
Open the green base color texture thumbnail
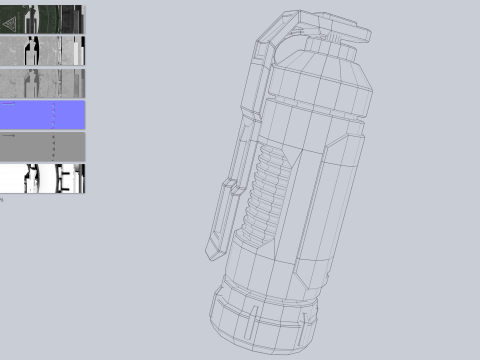[x=42, y=19]
